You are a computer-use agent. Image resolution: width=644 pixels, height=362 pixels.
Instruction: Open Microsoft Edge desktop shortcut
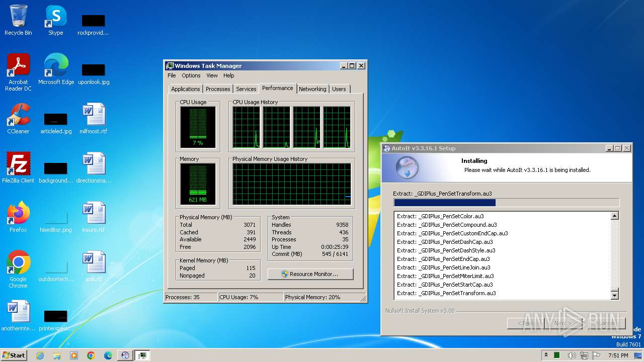[x=56, y=69]
